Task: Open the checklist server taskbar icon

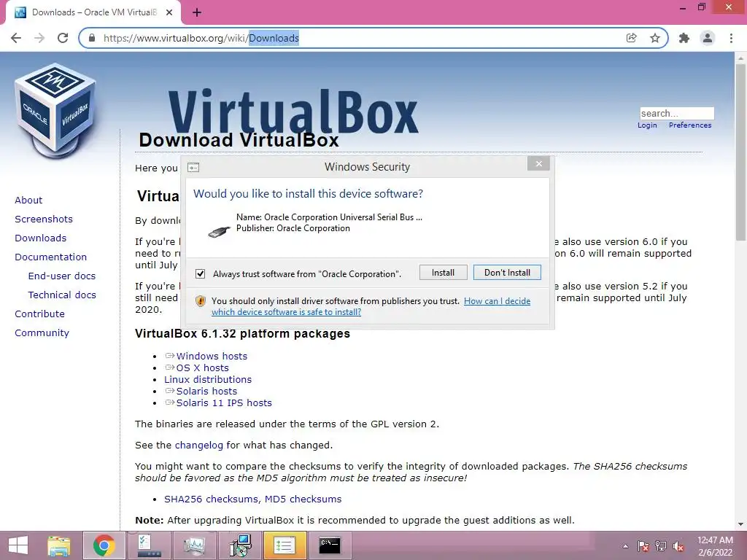Action: 149,545
